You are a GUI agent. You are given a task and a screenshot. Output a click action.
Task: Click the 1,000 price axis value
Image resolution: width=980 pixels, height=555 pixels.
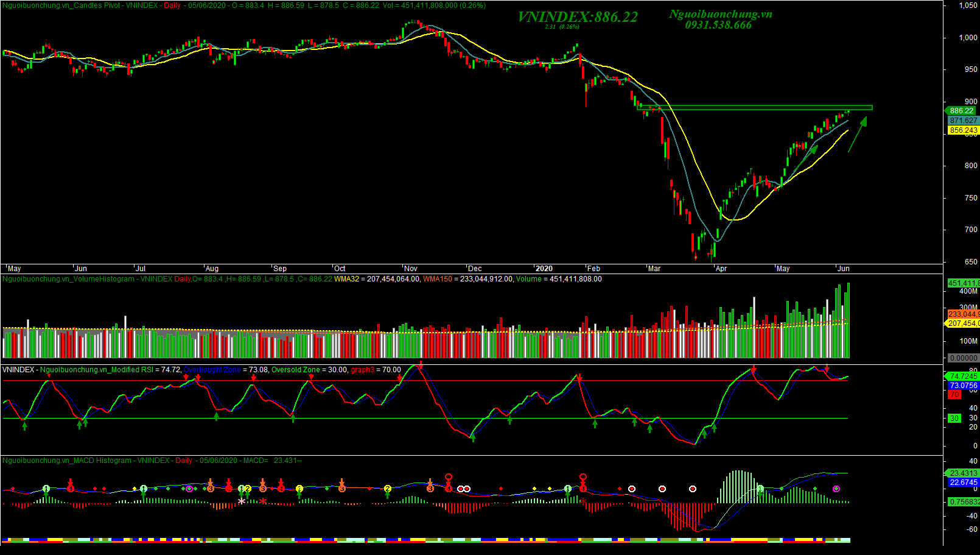pyautogui.click(x=968, y=38)
